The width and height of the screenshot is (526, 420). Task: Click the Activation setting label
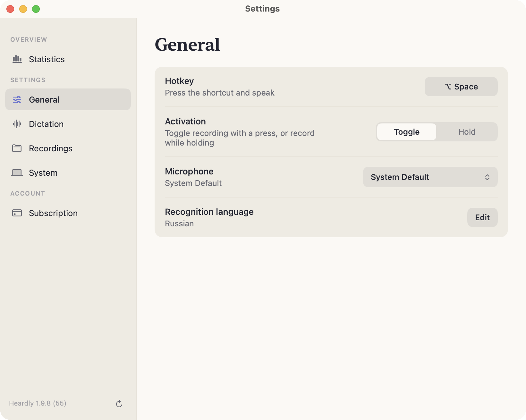point(185,122)
